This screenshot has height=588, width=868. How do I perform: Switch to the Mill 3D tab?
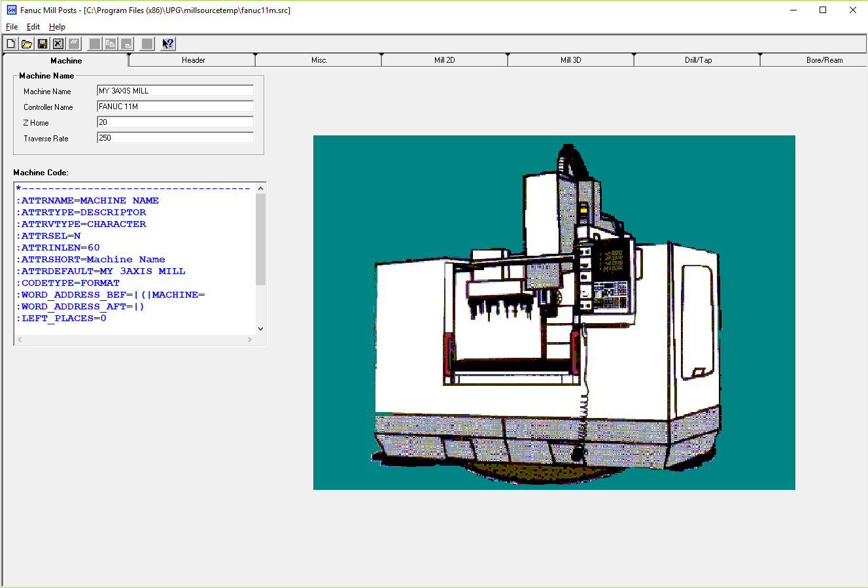(x=571, y=60)
